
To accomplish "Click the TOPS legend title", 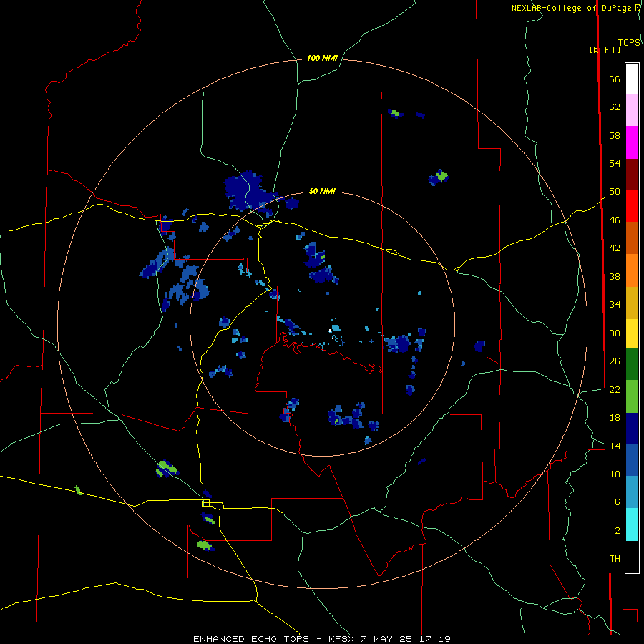I will click(629, 43).
